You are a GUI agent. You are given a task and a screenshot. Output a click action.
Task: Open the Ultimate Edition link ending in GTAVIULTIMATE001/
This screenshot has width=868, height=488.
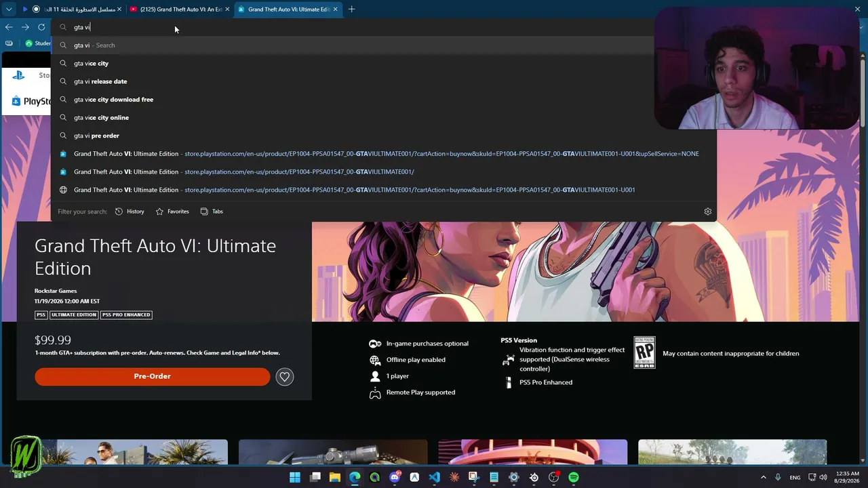coord(384,171)
